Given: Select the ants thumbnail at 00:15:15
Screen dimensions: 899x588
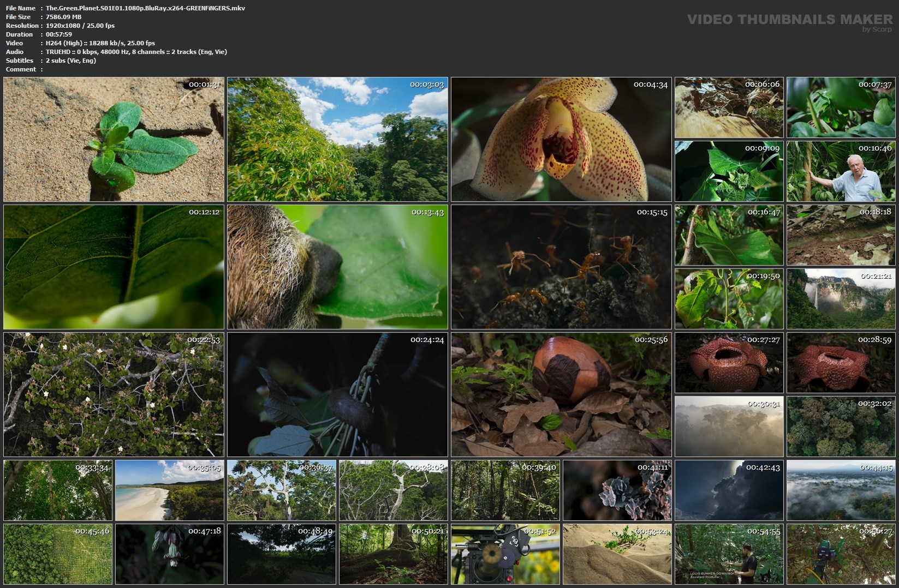Looking at the screenshot, I should [561, 267].
